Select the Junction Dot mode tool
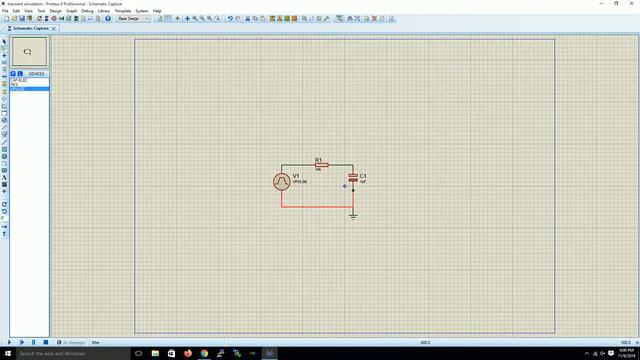Screen dimensions: 640x360 (x=4, y=56)
